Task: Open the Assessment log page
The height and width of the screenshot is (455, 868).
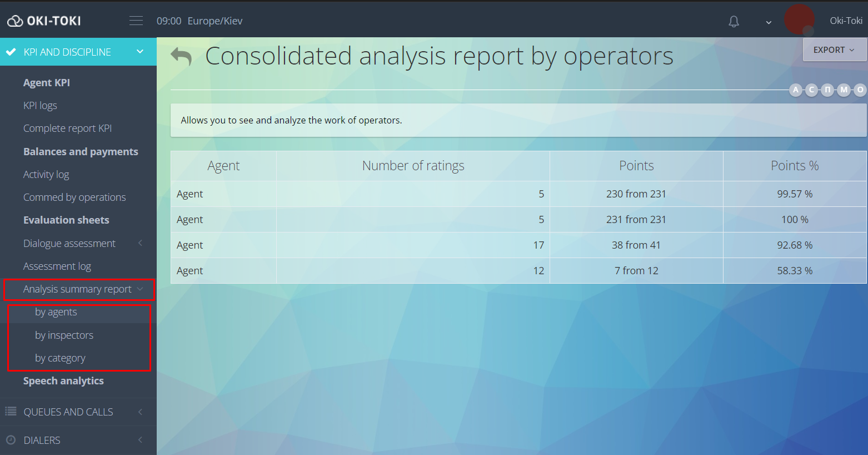Action: click(57, 266)
